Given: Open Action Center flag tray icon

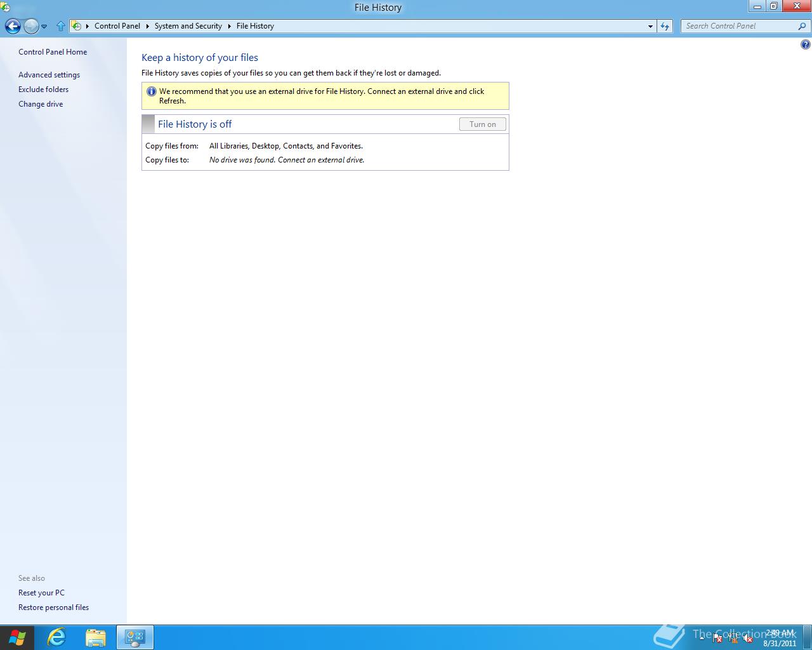Looking at the screenshot, I should pos(717,639).
